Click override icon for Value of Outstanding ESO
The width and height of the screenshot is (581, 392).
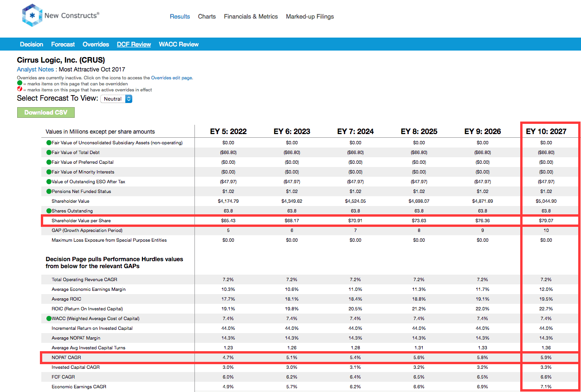(49, 182)
